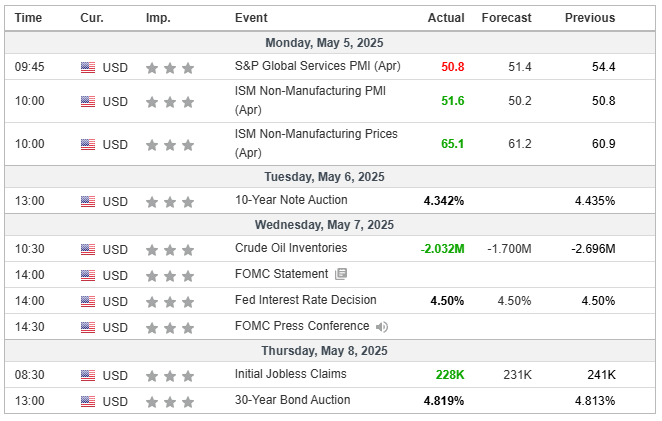Open the FOMC Statement event link
This screenshot has height=421, width=662.
pos(281,274)
